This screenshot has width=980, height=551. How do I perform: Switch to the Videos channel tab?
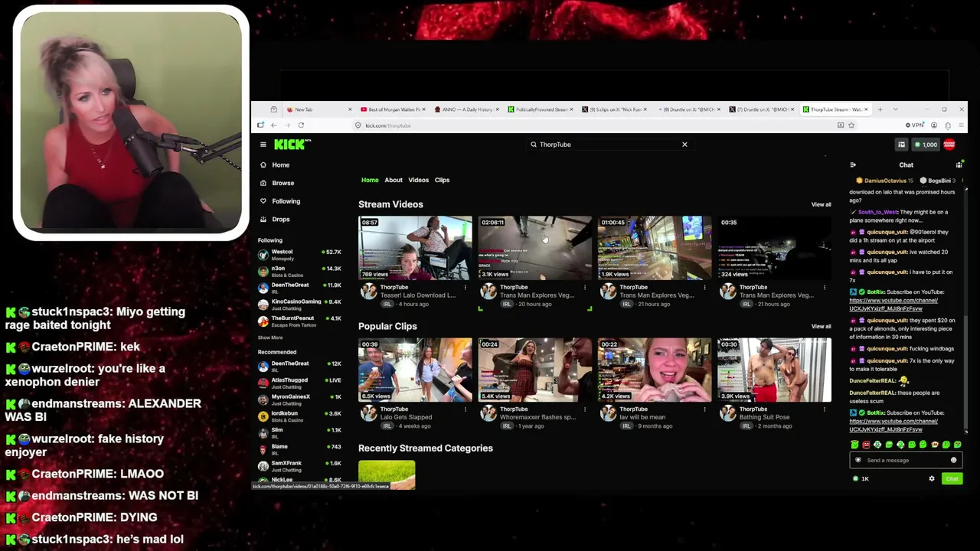pyautogui.click(x=418, y=180)
